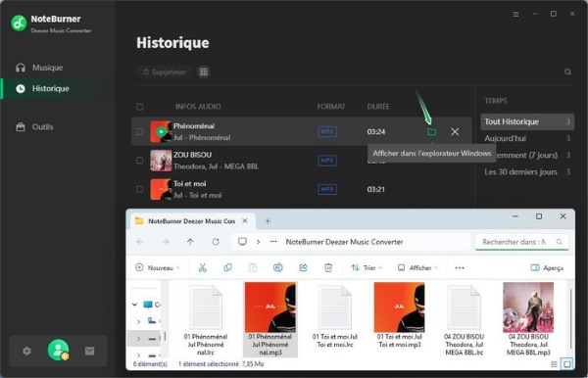The image size is (588, 378).
Task: Check the ZOU BISOU track checkbox
Action: [139, 161]
